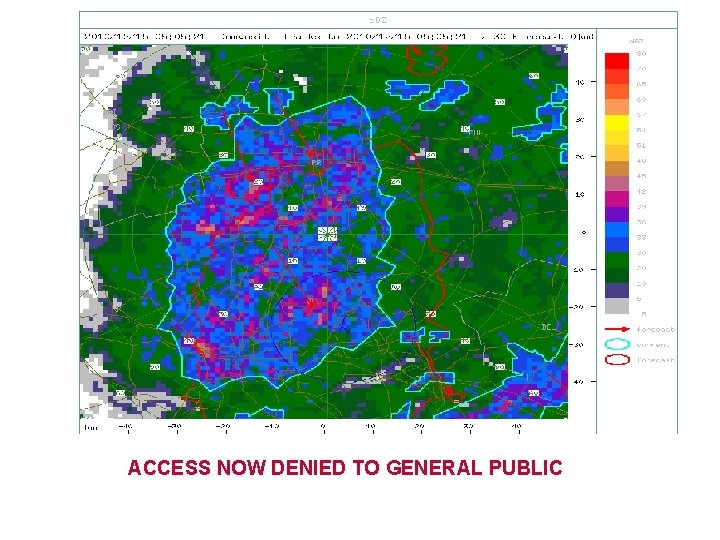
Task: Click the dBZ title in the top bar
Action: tap(379, 20)
